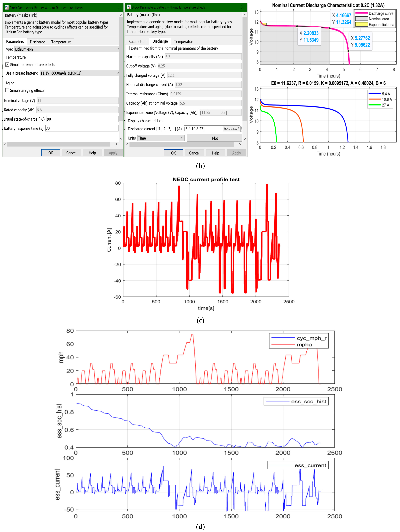Click left arrow of right dialog's horizontal scrollbar
This screenshot has width=400, height=532.
[x=127, y=144]
